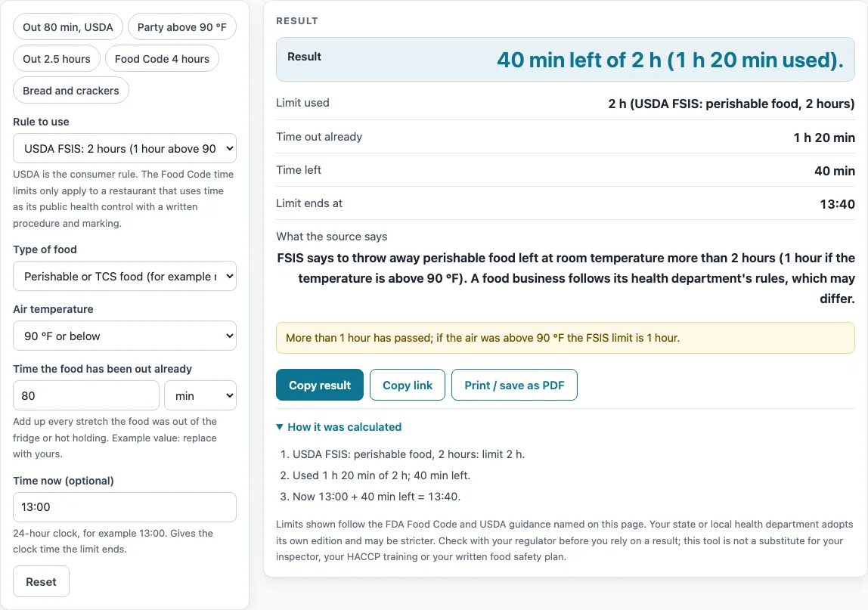Copy the result to clipboard
This screenshot has height=610, width=868.
(320, 386)
